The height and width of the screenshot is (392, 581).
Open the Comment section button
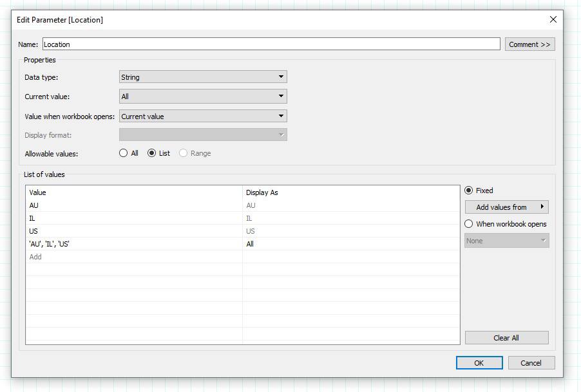point(529,44)
